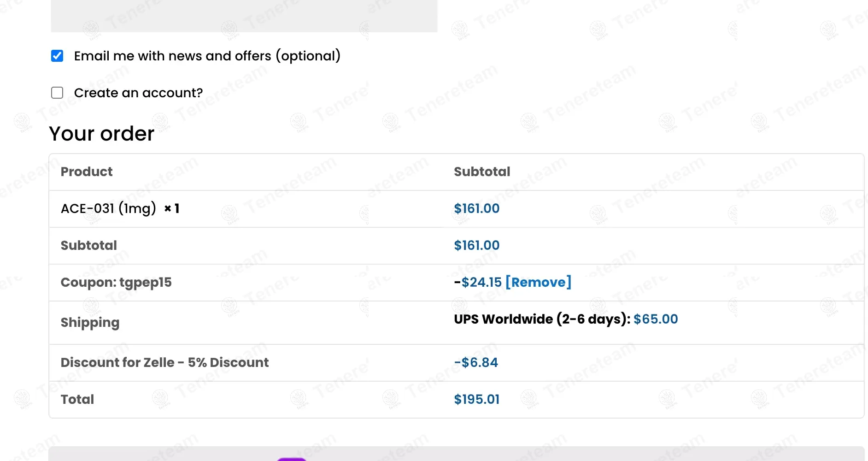Click the Total row label
Viewport: 868px width, 461px height.
coord(77,399)
